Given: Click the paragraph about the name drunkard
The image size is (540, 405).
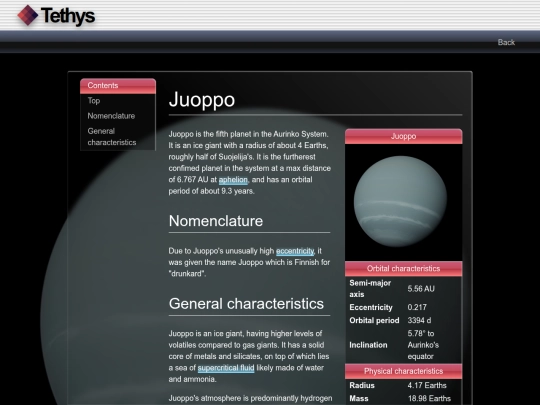Looking at the screenshot, I should tap(249, 262).
